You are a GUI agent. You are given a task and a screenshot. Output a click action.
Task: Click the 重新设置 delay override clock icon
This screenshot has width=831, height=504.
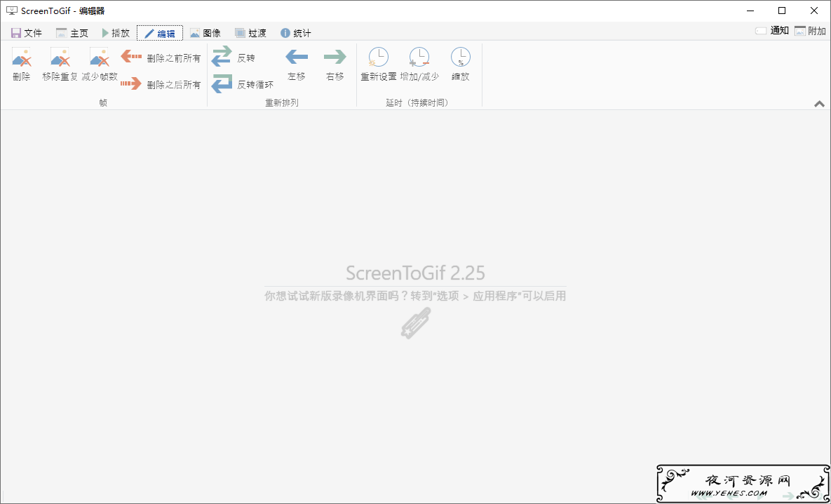(379, 57)
